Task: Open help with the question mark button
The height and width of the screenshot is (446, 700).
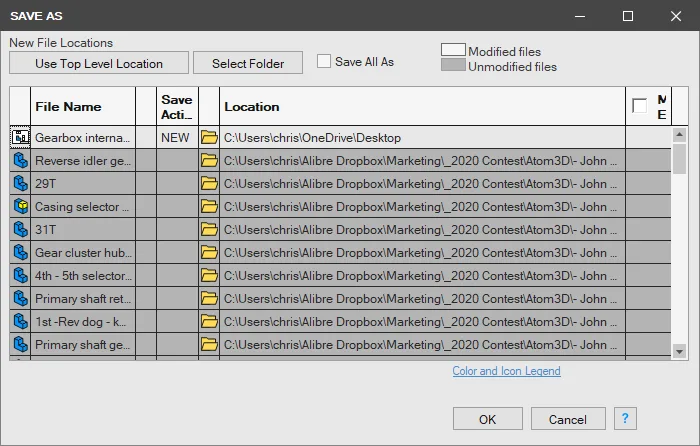Action: [625, 418]
